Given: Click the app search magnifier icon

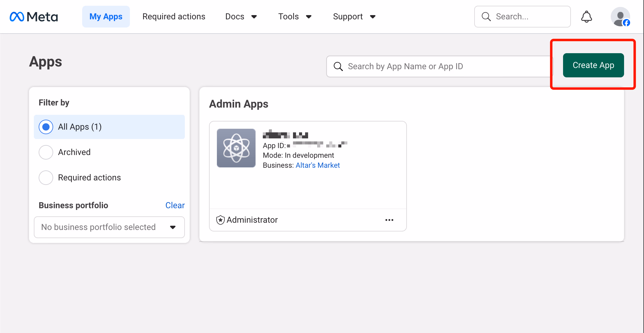Looking at the screenshot, I should coord(338,66).
